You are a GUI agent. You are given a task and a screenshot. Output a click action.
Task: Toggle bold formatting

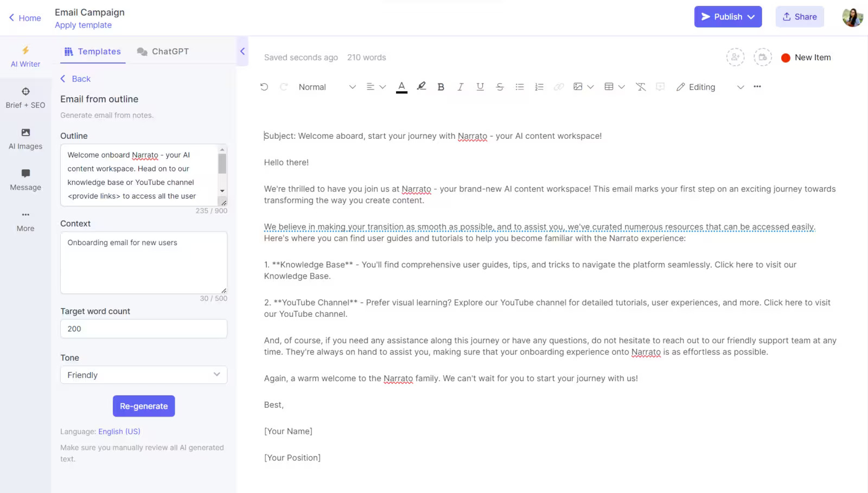[441, 86]
